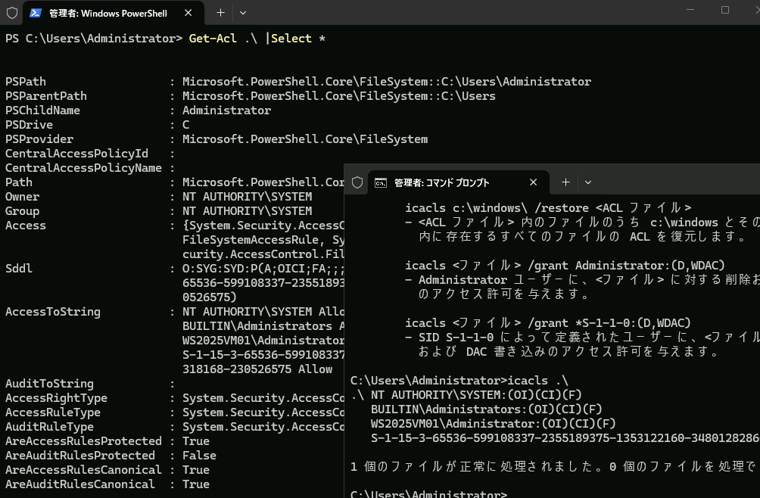Screen dimensions: 760x498
Task: Click the PSProvider property label
Action: coord(39,139)
